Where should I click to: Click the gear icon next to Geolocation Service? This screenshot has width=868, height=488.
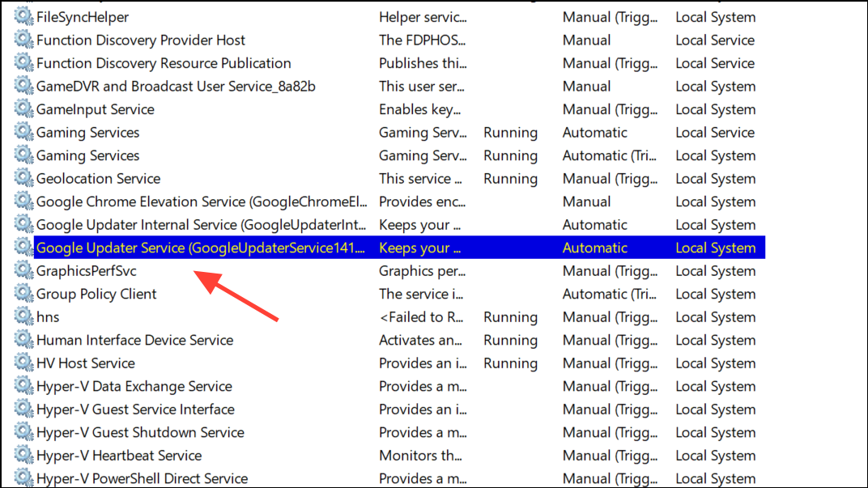(x=24, y=179)
